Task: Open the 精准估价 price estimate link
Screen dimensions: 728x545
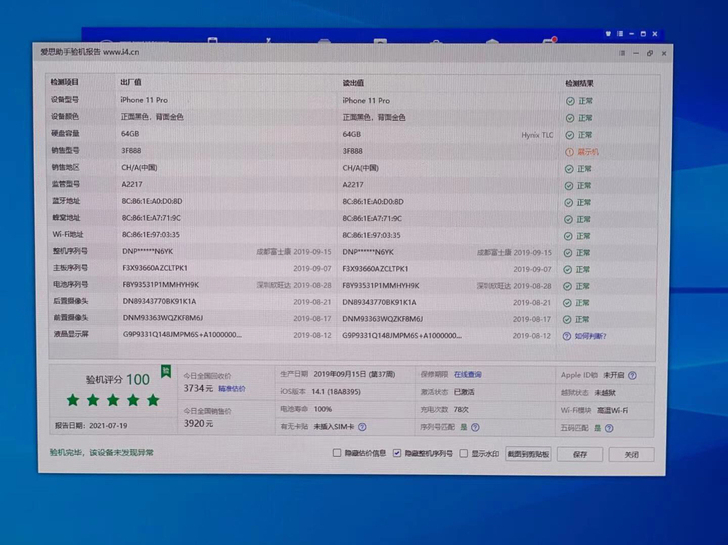Action: click(231, 388)
